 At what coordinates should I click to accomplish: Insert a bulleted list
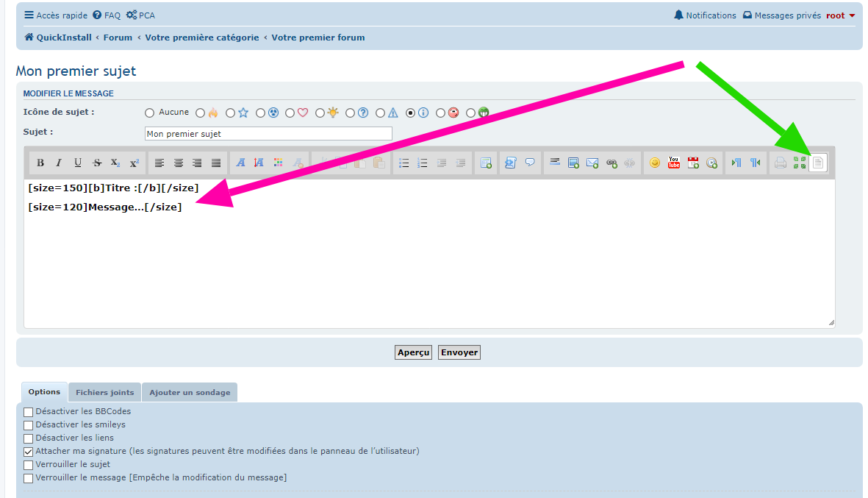pyautogui.click(x=403, y=163)
